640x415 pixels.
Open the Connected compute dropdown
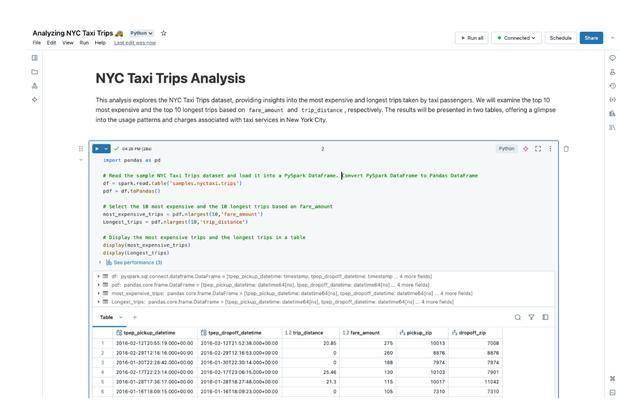click(x=516, y=38)
